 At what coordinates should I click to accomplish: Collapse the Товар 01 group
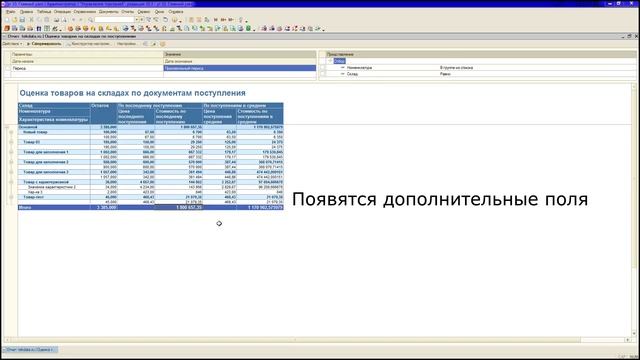coord(11,142)
